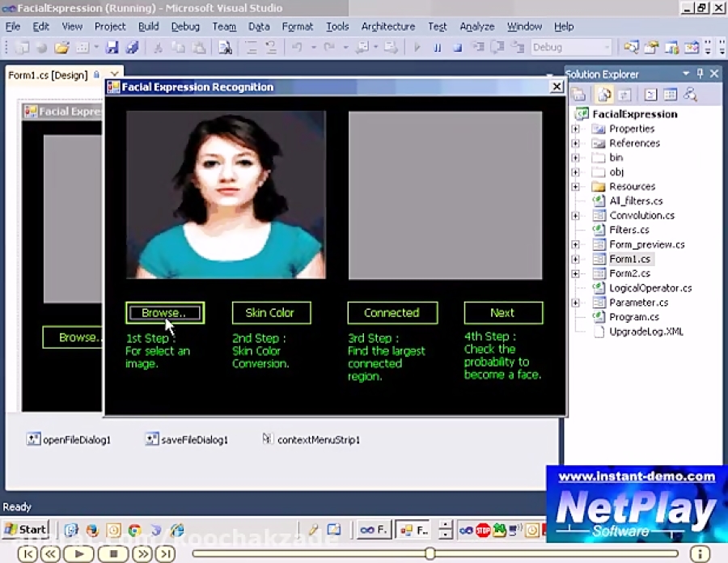Open the Analyze menu

point(476,26)
